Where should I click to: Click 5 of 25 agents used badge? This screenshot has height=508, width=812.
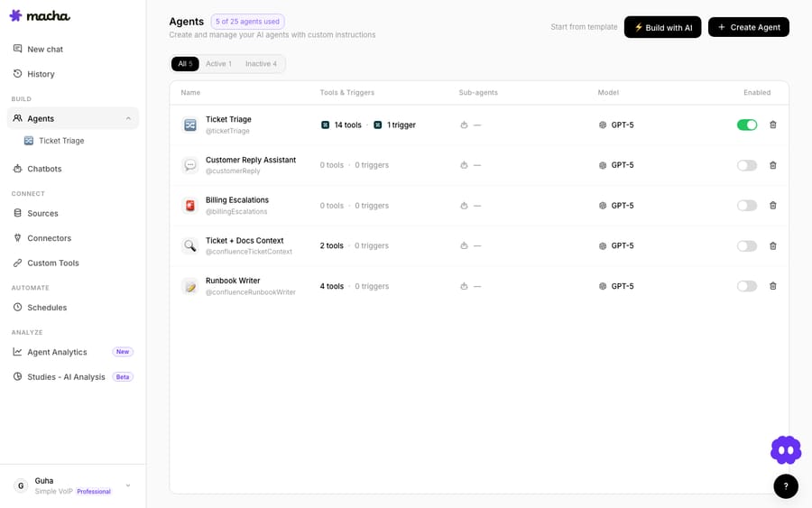[x=247, y=22]
